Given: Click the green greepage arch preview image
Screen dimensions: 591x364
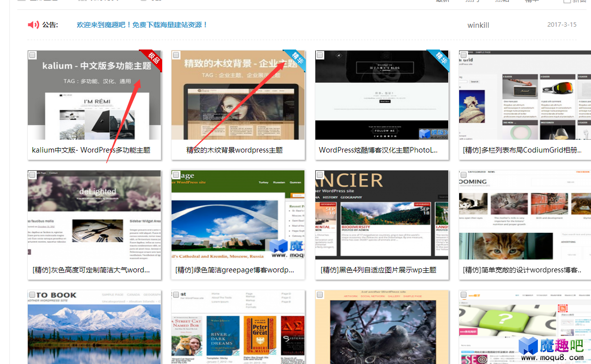Looking at the screenshot, I should point(238,215).
